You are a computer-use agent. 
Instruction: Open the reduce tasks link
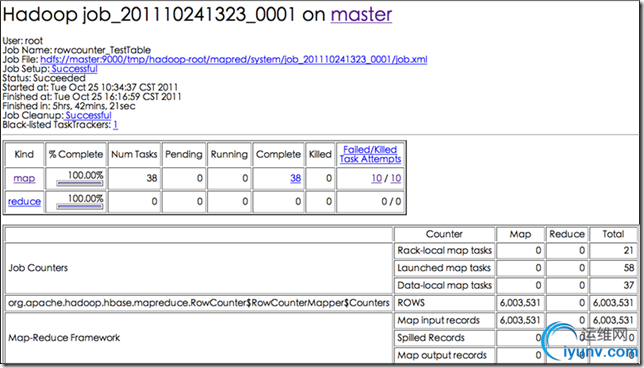click(24, 201)
